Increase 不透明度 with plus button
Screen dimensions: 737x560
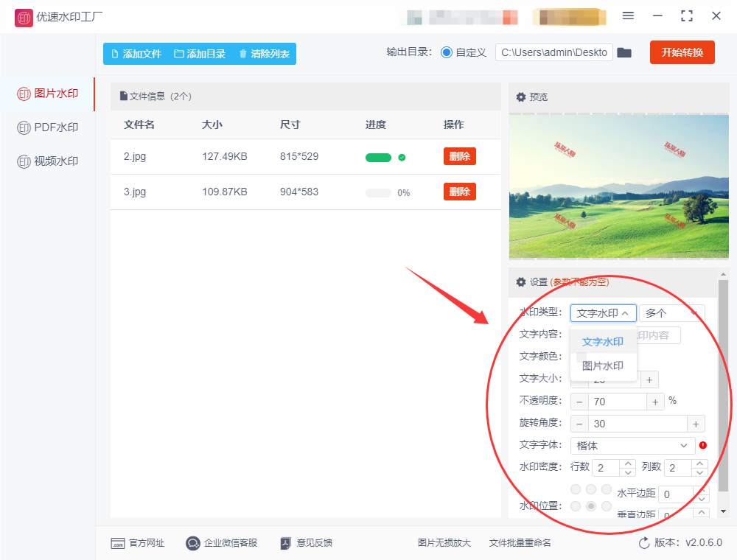pos(655,402)
